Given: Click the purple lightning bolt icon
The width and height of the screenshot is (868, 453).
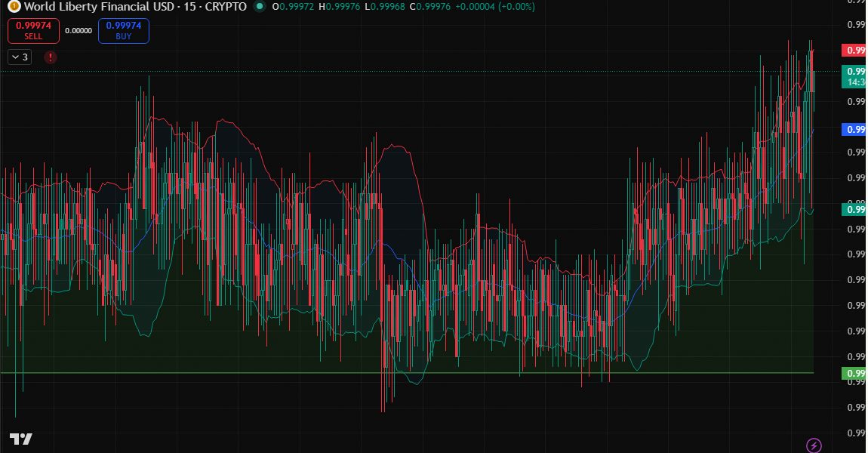Looking at the screenshot, I should point(814,445).
